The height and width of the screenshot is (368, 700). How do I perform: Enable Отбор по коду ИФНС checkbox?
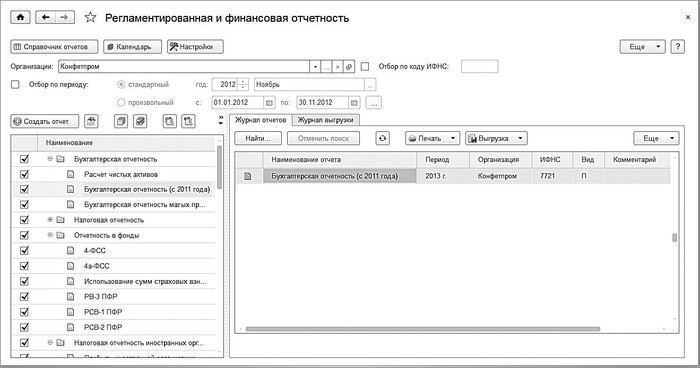point(365,67)
